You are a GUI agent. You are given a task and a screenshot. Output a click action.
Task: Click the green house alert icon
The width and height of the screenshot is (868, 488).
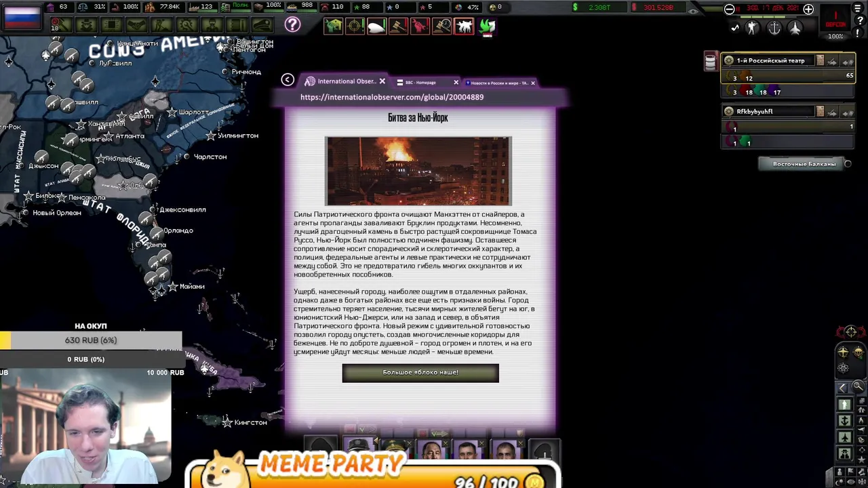tap(333, 26)
